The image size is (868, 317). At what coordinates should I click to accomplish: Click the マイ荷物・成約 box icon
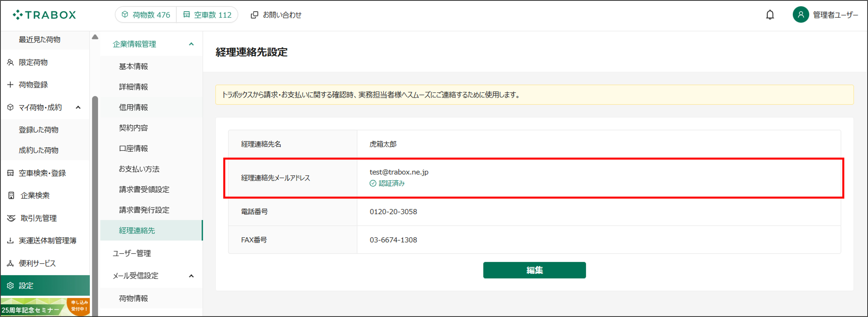10,107
